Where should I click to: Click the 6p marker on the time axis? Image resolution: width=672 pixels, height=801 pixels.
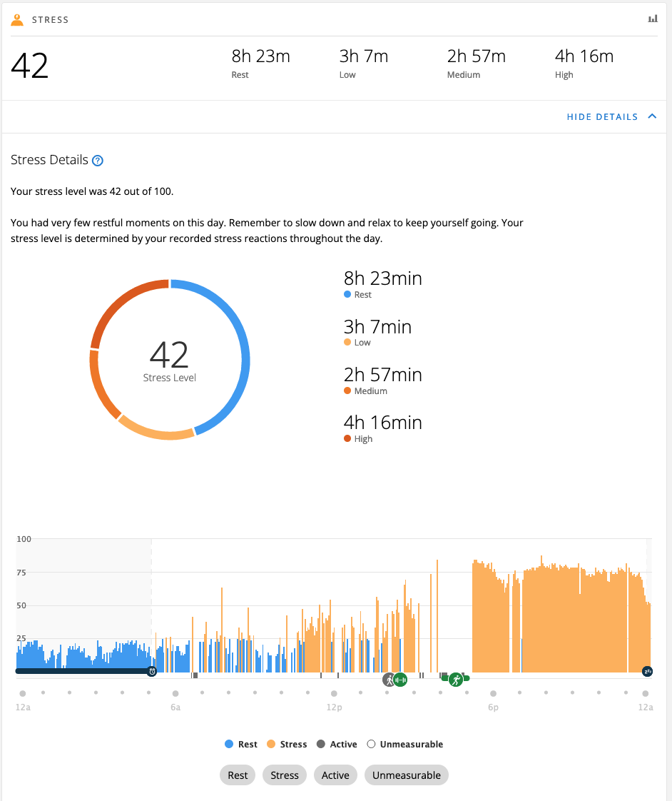[x=493, y=693]
